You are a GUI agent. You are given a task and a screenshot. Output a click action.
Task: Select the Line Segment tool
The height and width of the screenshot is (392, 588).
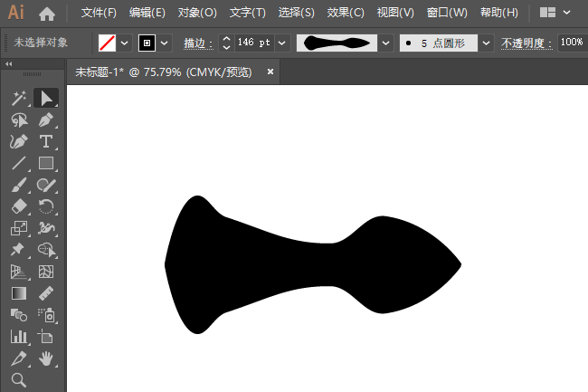tap(19, 164)
